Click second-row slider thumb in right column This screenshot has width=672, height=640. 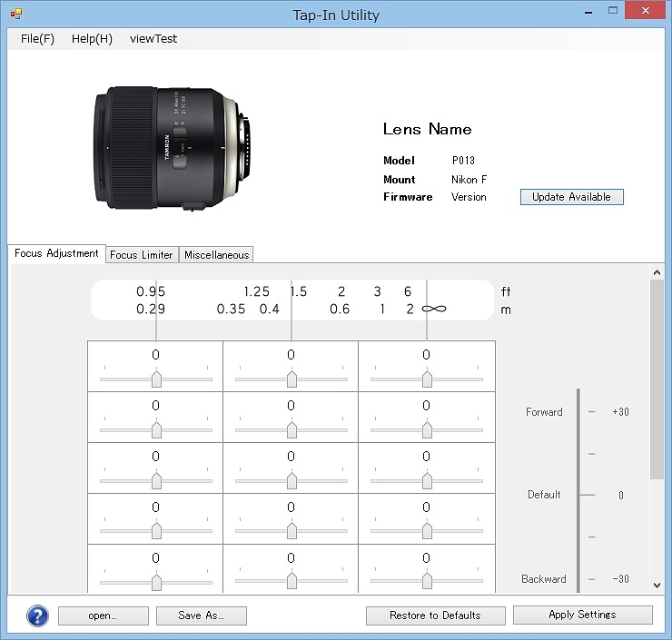point(428,430)
